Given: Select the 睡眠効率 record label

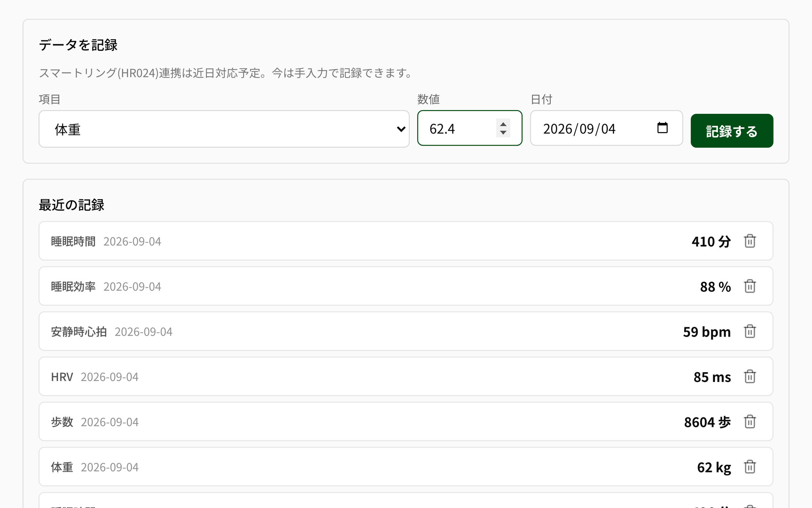Looking at the screenshot, I should tap(73, 287).
